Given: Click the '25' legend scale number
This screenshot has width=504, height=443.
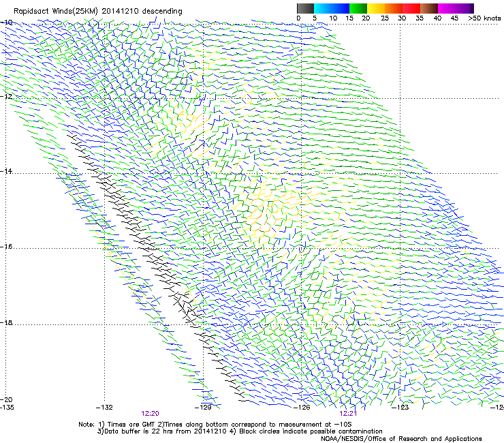Looking at the screenshot, I should coord(385,18).
